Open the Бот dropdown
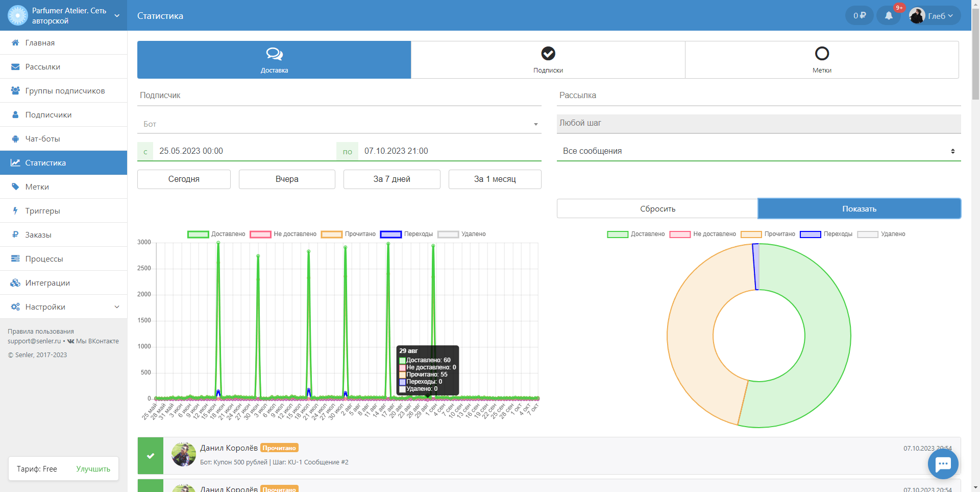The width and height of the screenshot is (980, 492). 339,124
